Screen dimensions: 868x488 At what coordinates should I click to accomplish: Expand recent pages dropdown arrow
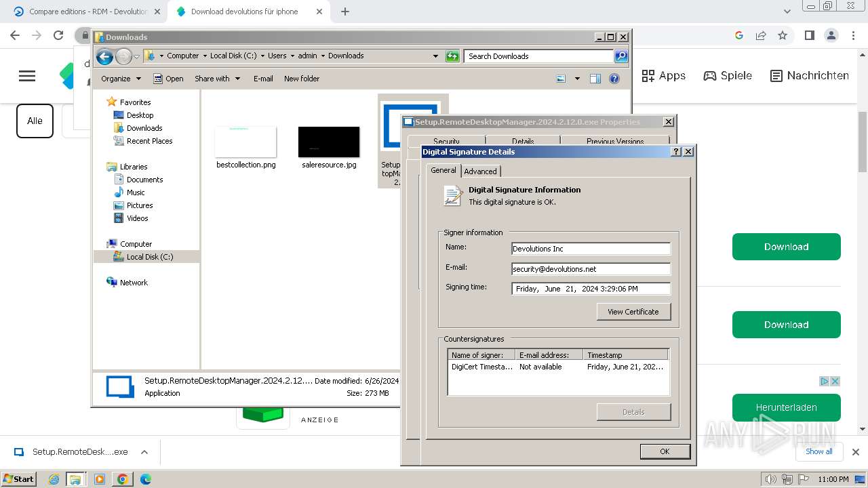(x=136, y=56)
